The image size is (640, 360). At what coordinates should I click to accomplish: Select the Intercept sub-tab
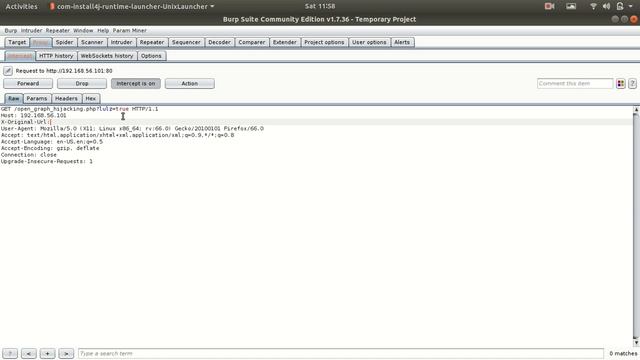20,56
